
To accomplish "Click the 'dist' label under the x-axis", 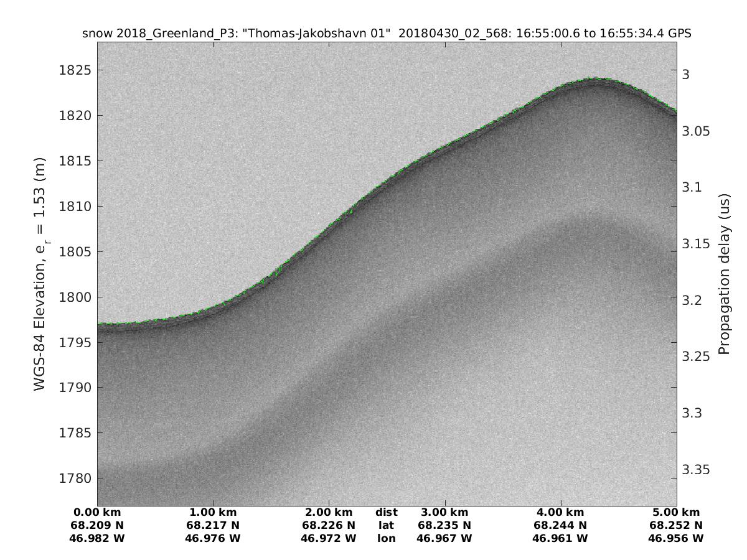I will [x=386, y=512].
